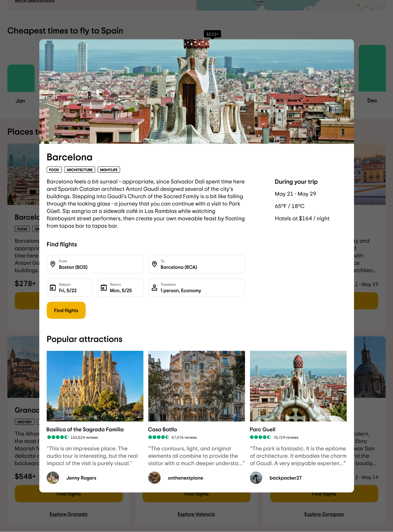Screen dimensions: 393x532
Task: Select the NIGHTLIFE tag under Barcelona
Action: pos(109,170)
